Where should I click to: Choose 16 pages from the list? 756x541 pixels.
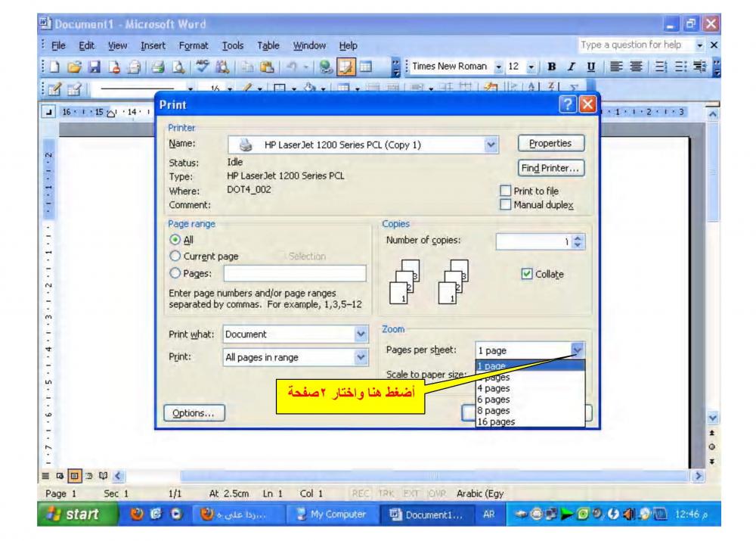(x=530, y=421)
